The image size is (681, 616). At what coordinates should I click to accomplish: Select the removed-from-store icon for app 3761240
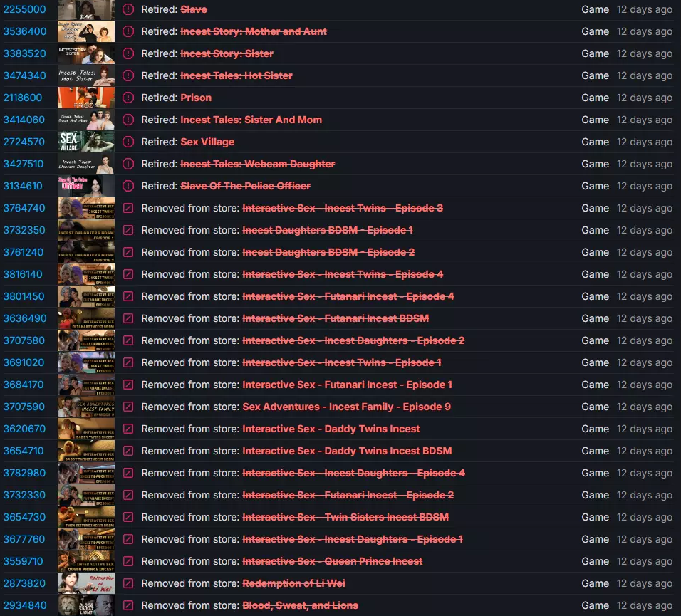click(128, 252)
